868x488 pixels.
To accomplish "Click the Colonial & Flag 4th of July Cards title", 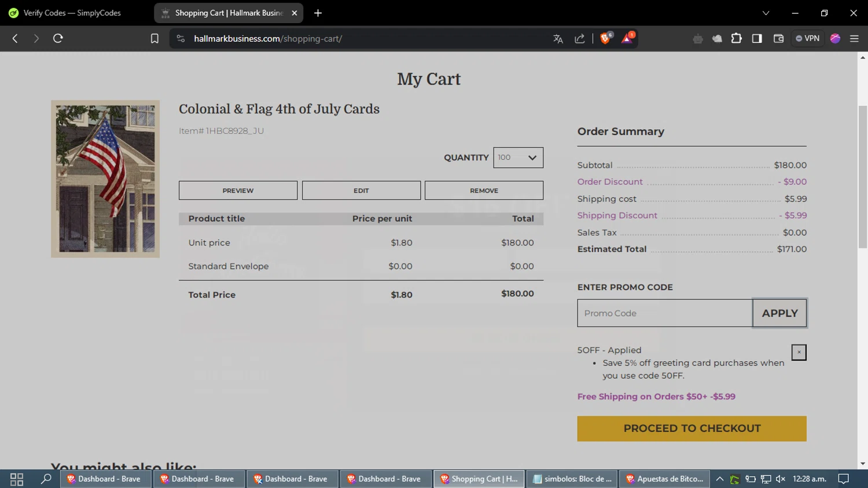I will [279, 109].
